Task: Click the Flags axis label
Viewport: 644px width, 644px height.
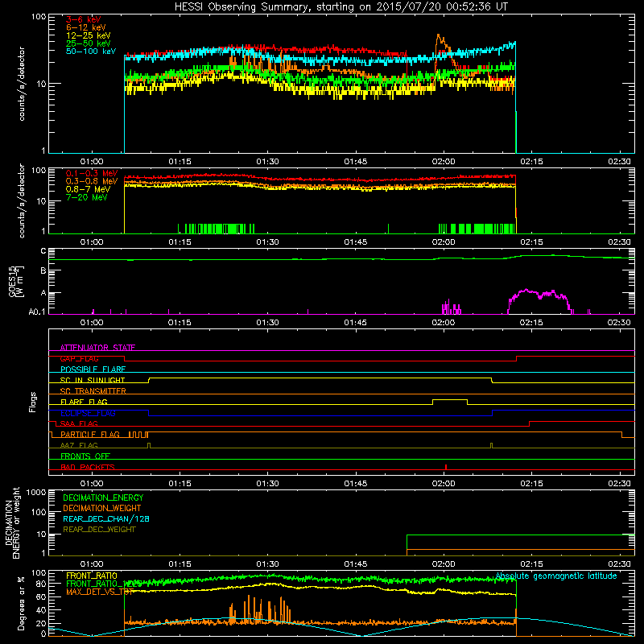Action: pos(32,402)
